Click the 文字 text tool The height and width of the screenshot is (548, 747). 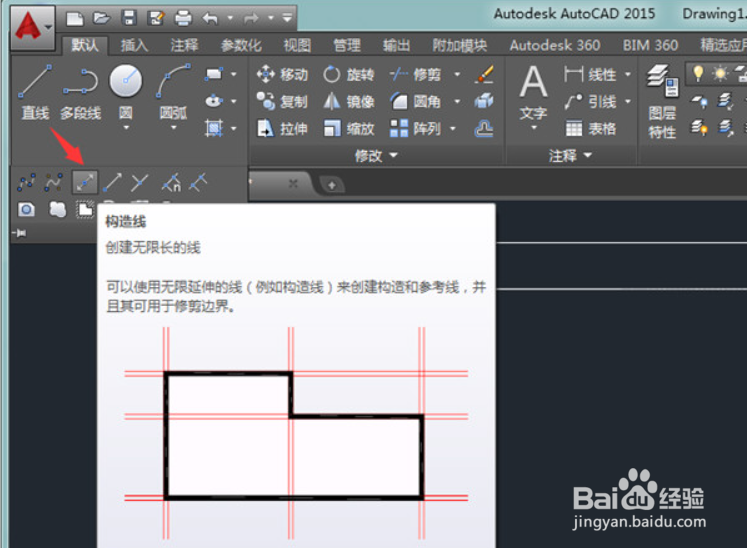coord(533,92)
